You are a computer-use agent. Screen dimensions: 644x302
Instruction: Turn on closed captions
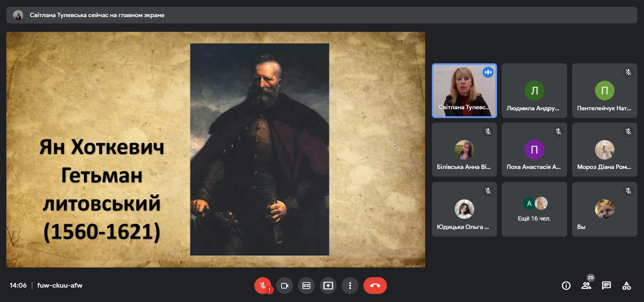(x=306, y=286)
